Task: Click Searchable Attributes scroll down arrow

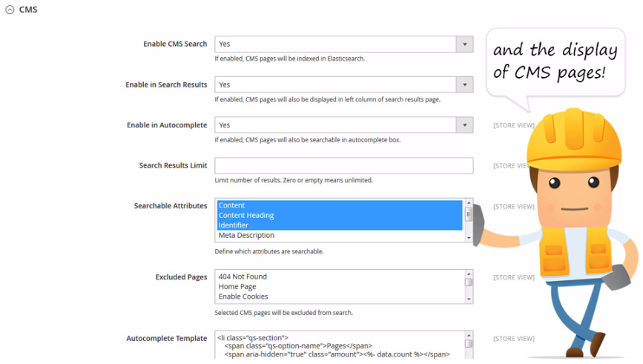Action: pos(469,238)
